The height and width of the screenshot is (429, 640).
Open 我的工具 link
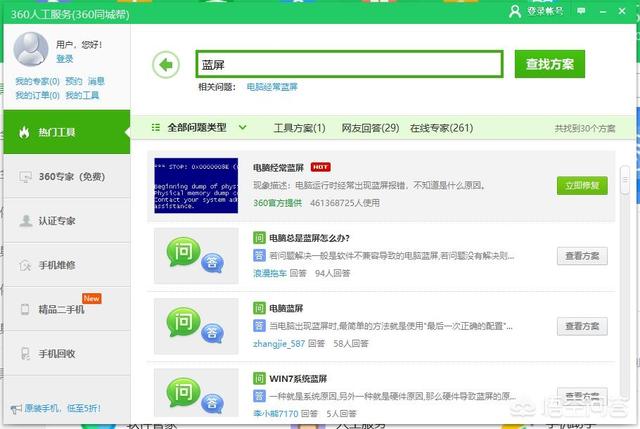point(82,96)
